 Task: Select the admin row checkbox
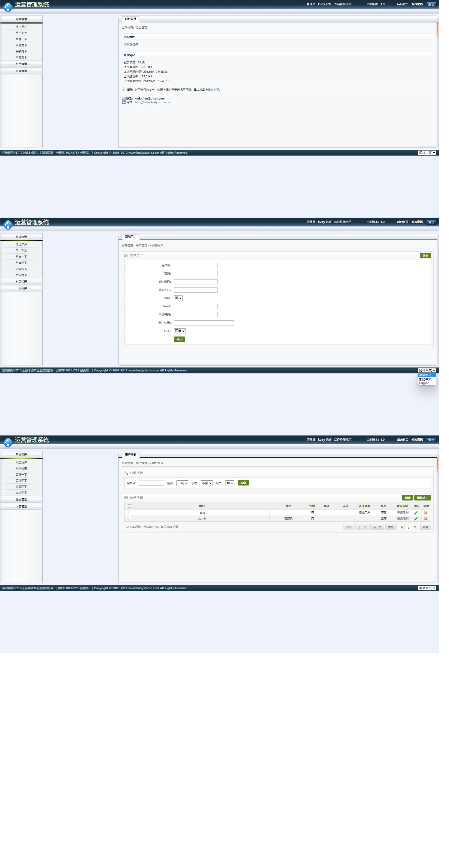[129, 519]
